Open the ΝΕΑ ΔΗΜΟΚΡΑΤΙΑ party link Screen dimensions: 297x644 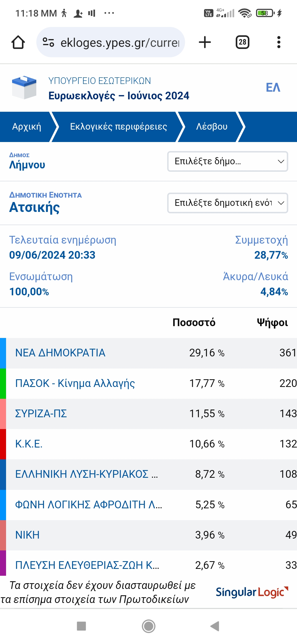60,353
